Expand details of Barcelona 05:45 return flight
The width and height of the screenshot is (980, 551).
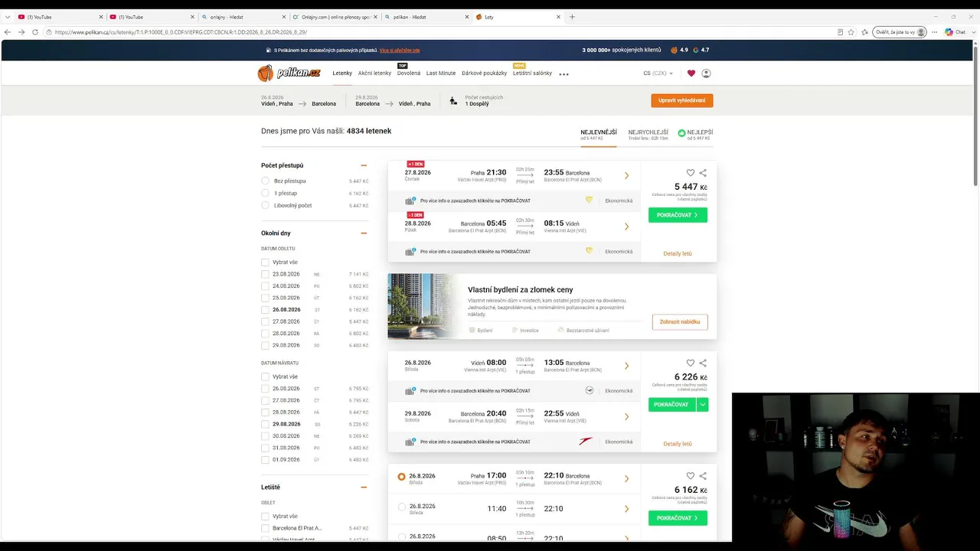click(626, 227)
